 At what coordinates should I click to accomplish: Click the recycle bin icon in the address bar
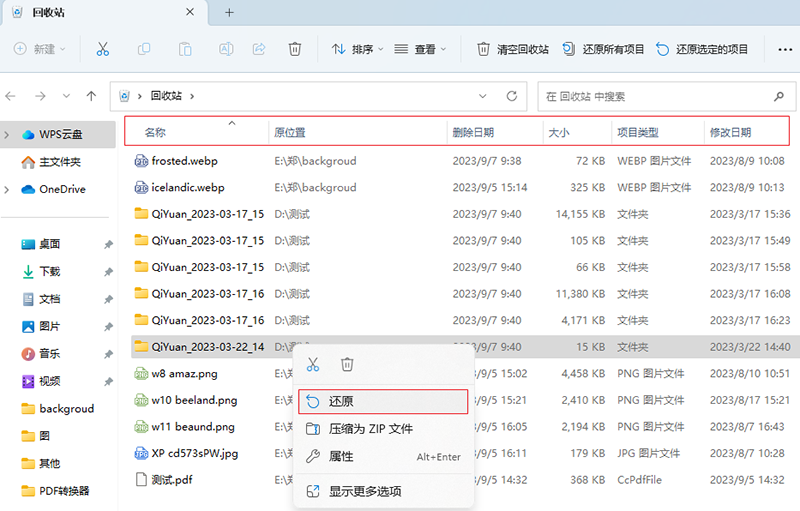[x=124, y=96]
